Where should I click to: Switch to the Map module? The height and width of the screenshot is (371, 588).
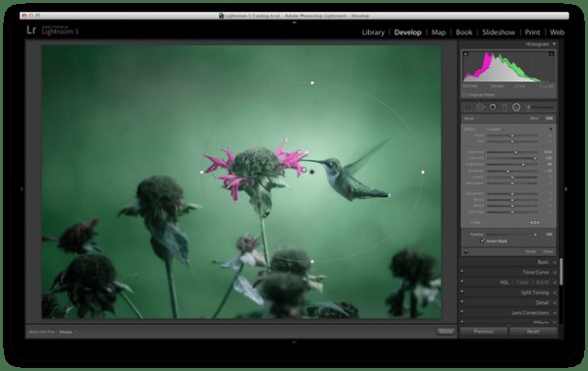click(439, 32)
